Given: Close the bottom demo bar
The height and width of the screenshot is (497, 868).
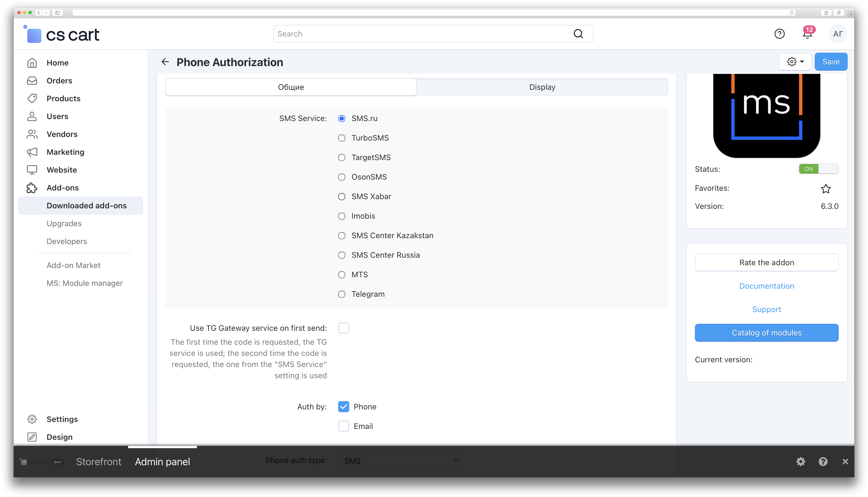Looking at the screenshot, I should pos(845,462).
